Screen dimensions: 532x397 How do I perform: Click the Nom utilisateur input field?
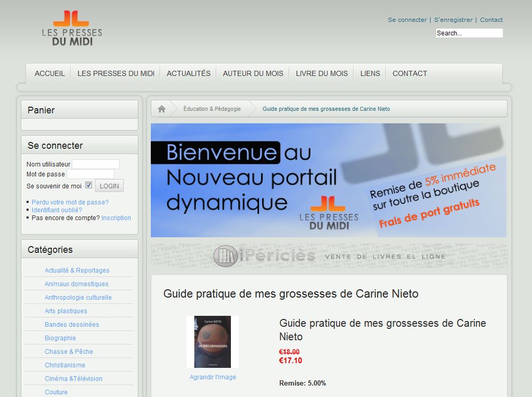[x=96, y=164]
